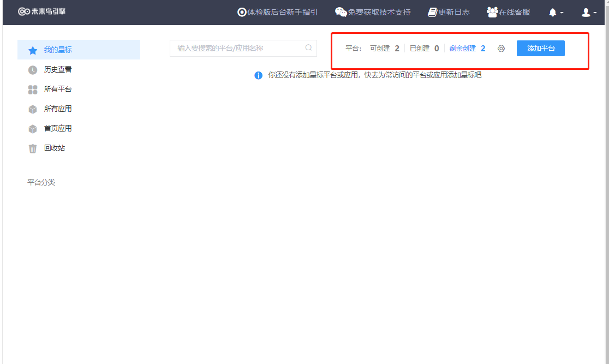This screenshot has height=364, width=609.
Task: Click the 未来鸟引擎 logo
Action: 41,11
